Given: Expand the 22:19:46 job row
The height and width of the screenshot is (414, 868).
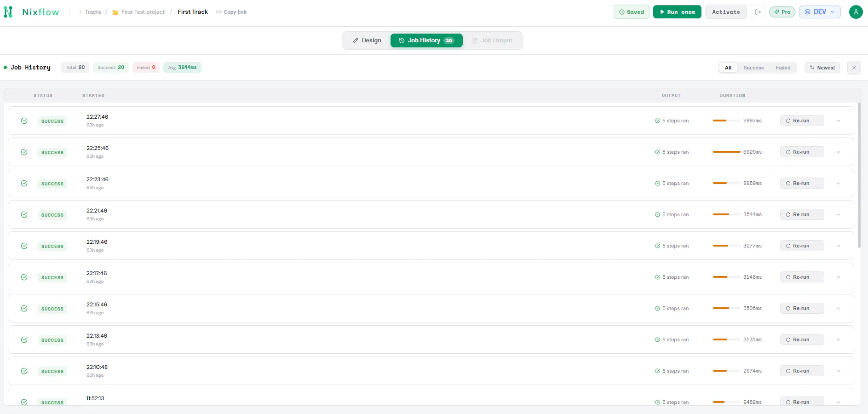Looking at the screenshot, I should 838,246.
